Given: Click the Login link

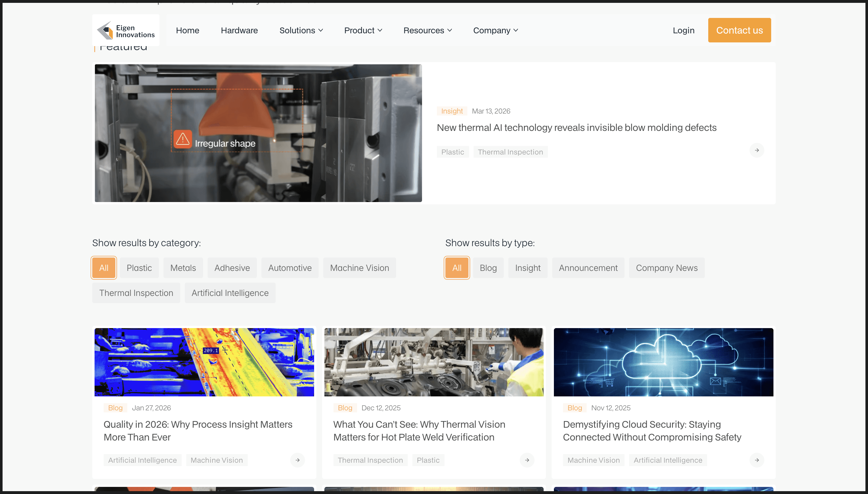Looking at the screenshot, I should coord(683,30).
